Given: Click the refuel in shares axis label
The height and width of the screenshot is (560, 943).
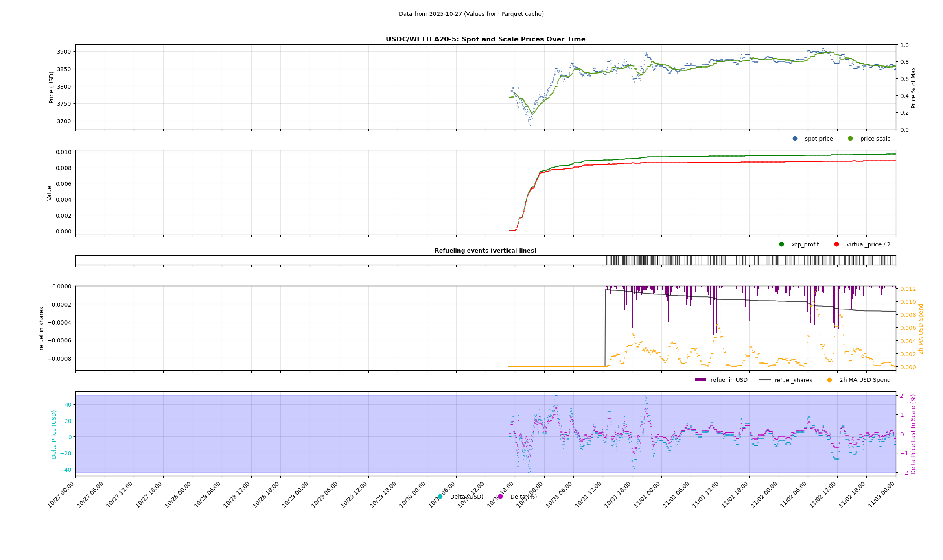Looking at the screenshot, I should point(41,329).
